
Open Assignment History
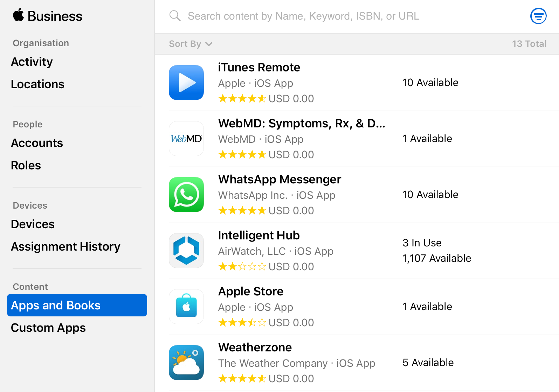[x=65, y=246]
